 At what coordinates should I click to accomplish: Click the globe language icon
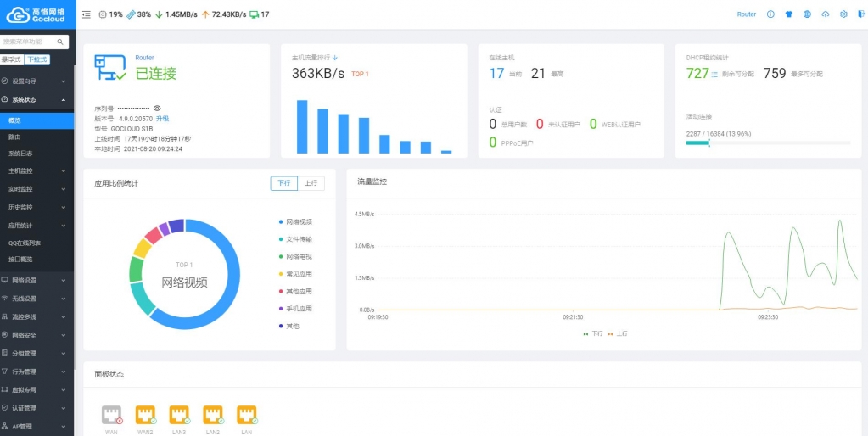807,14
